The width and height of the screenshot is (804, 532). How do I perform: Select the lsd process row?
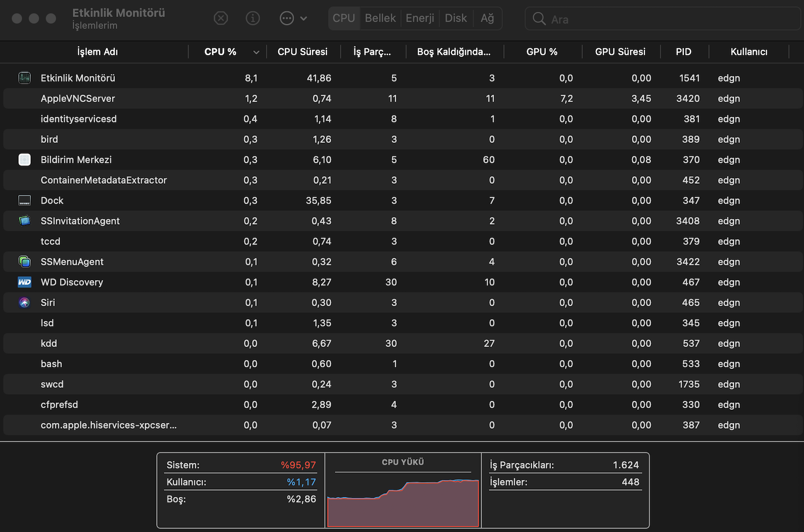402,323
